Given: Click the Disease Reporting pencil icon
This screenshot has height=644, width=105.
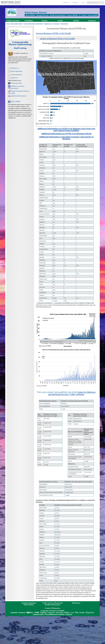Looking at the screenshot, I should click(9, 71).
